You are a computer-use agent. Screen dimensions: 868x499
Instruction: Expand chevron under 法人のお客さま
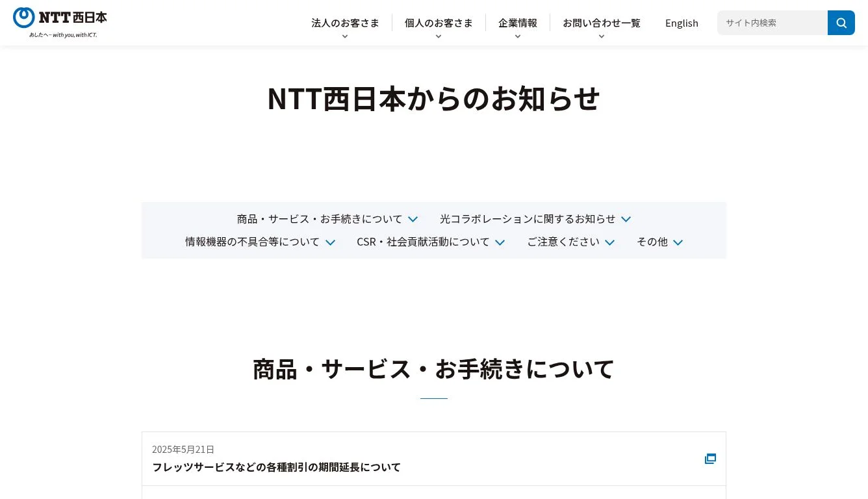[345, 36]
